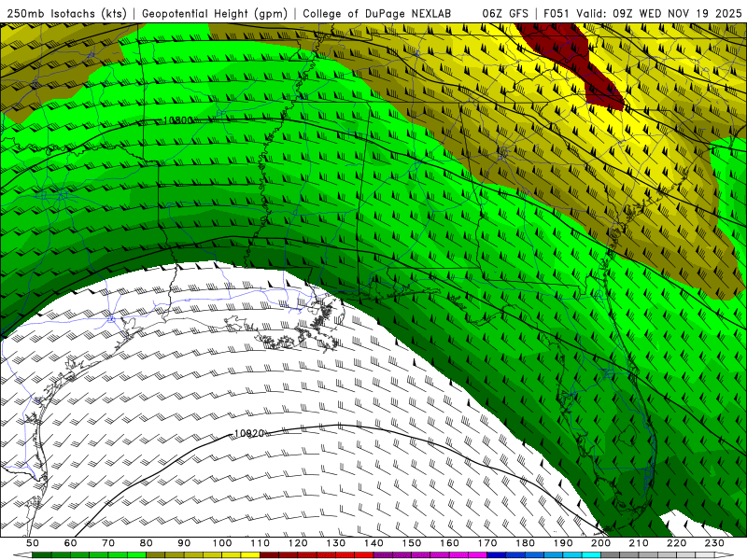Viewport: 747px width, 560px height.
Task: Click the 230 value on the color scale
Action: click(x=714, y=543)
